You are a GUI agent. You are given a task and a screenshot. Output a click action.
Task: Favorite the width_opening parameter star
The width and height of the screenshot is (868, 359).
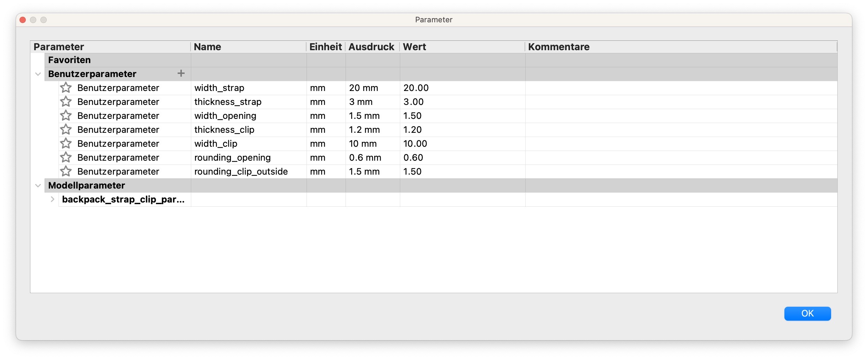click(66, 116)
